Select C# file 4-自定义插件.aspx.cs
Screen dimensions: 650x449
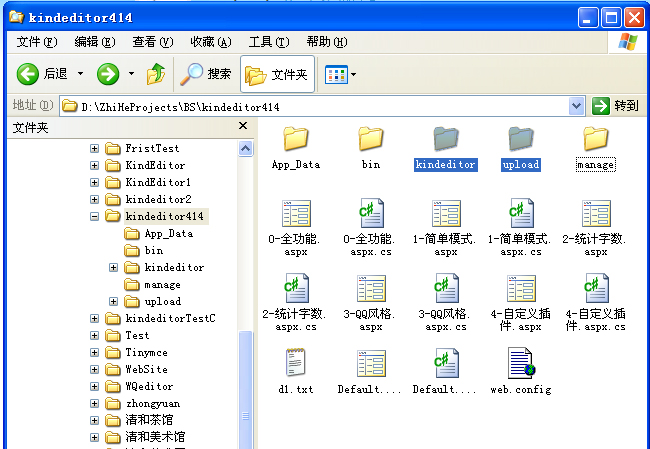pyautogui.click(x=596, y=303)
